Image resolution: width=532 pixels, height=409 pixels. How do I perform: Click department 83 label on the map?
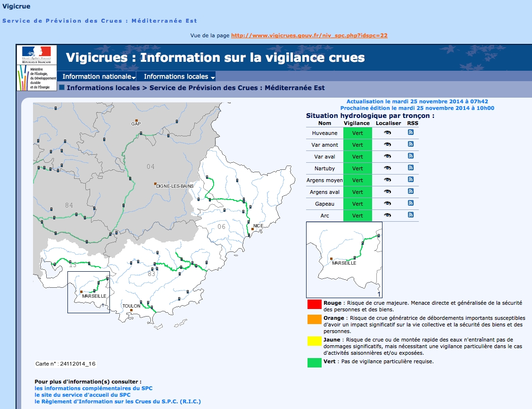[151, 274]
